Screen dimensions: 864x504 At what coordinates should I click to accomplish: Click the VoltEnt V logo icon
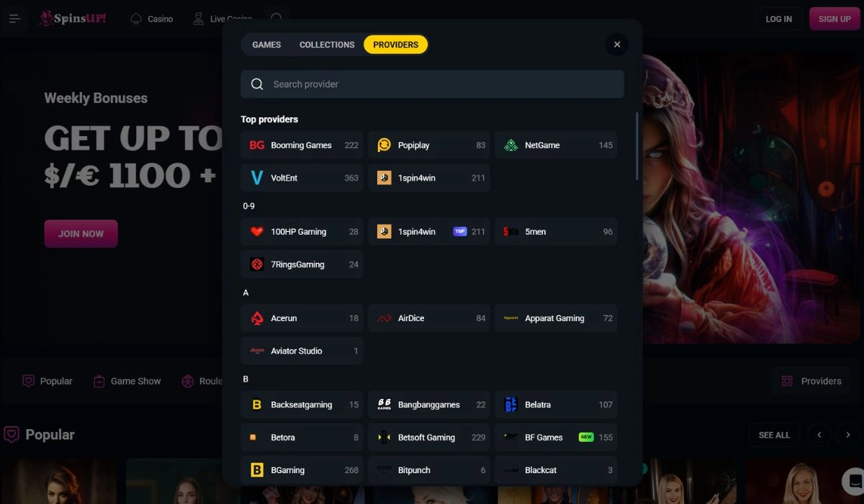pos(257,178)
